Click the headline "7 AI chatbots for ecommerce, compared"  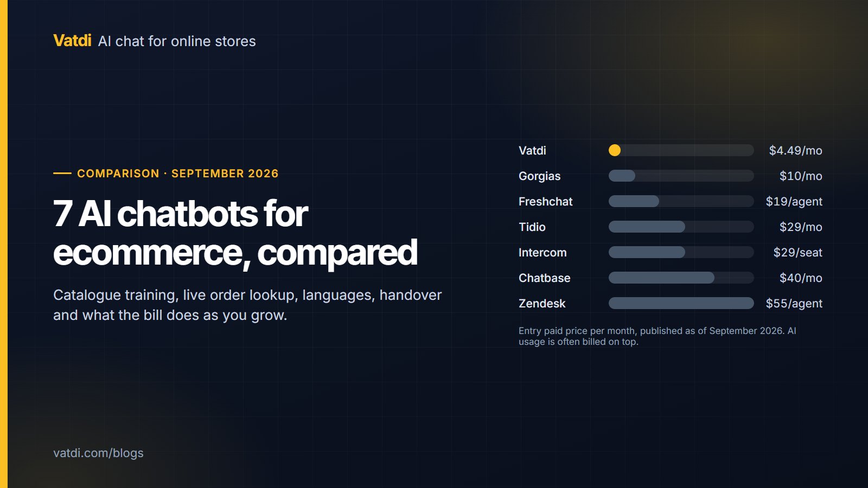point(235,233)
